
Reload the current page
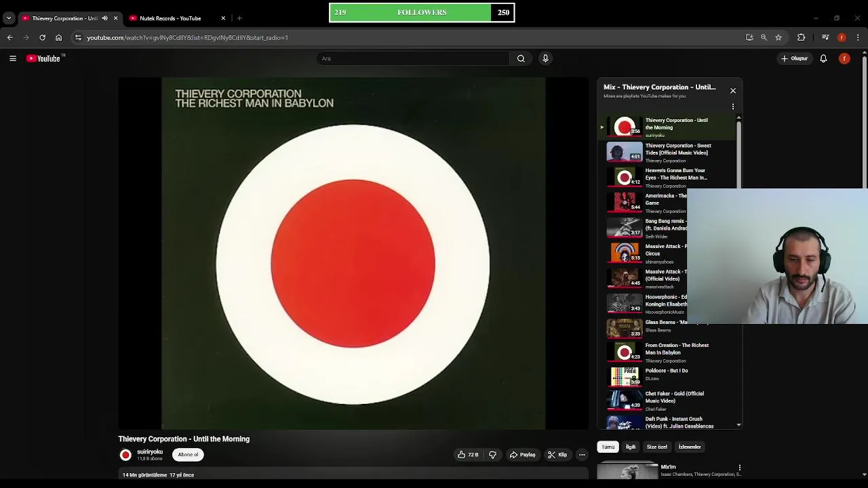pos(42,37)
